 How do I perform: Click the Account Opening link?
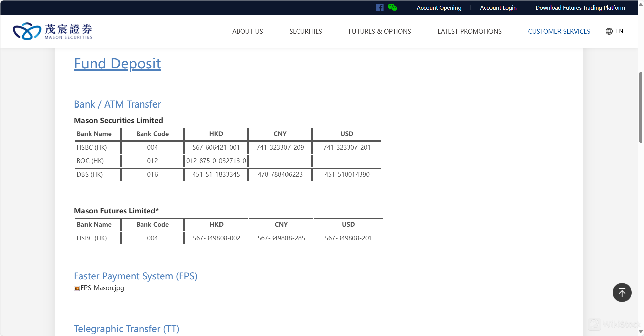click(439, 8)
